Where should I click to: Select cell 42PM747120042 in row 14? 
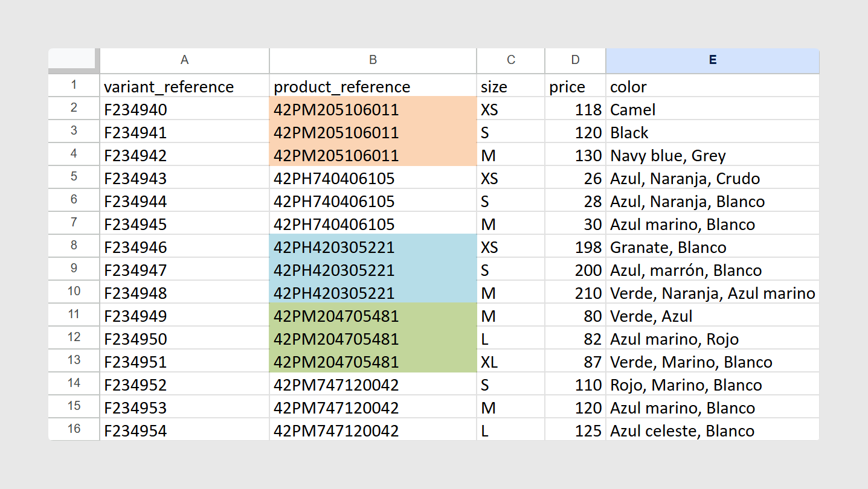click(373, 384)
